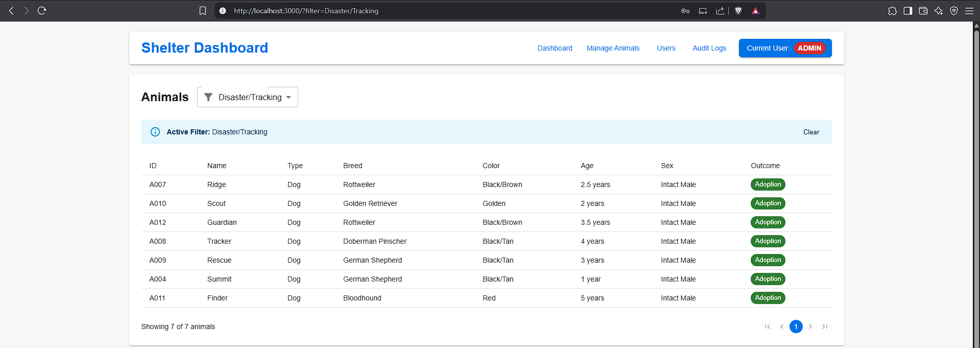Image resolution: width=980 pixels, height=348 pixels.
Task: Expand the Disaster/Tracking filter dropdown
Action: [x=248, y=97]
